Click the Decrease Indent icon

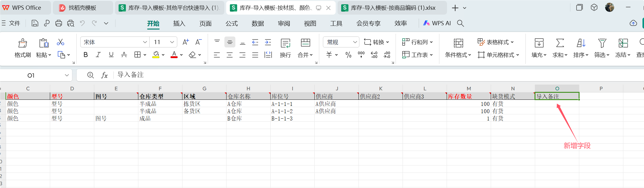coord(255,42)
